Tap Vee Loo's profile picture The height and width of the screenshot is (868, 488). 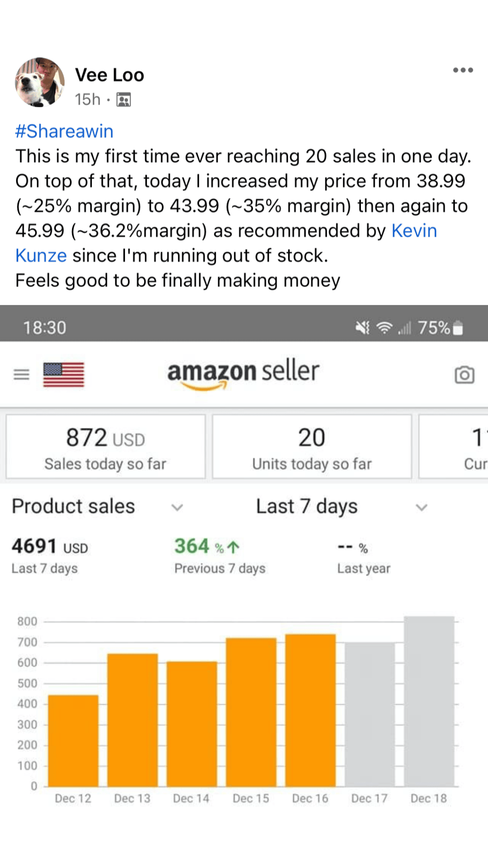pos(40,82)
